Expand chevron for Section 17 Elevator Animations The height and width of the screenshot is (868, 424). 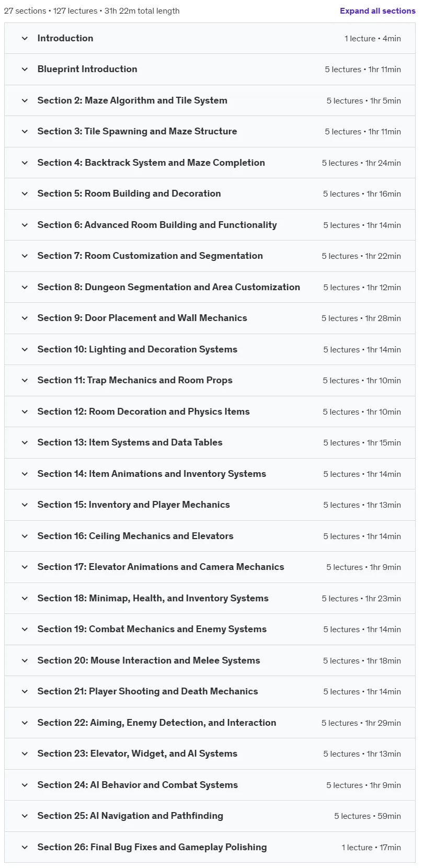[25, 567]
